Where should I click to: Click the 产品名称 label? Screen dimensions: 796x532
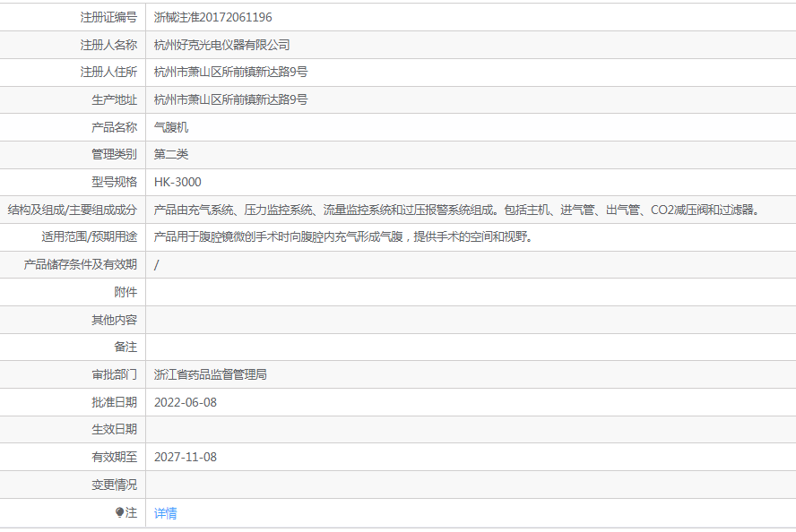pos(114,127)
